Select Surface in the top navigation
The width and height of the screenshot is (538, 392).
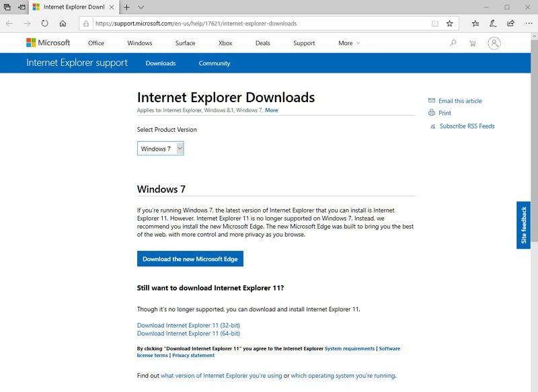tap(185, 43)
